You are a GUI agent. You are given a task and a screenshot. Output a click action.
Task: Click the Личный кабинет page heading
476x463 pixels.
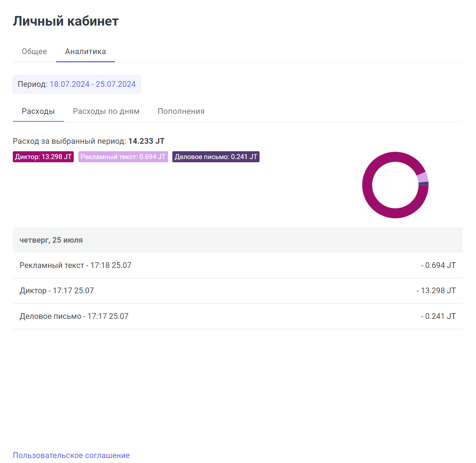[x=66, y=21]
